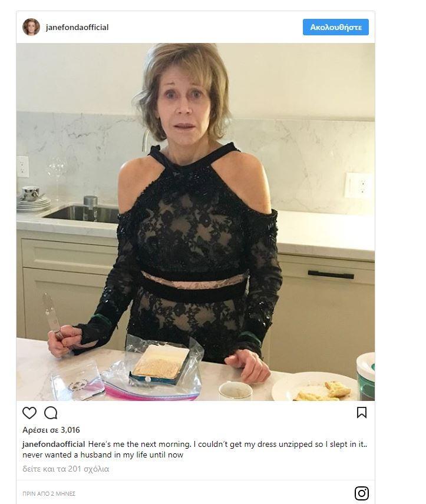Open Instagram via the camera logo
The image size is (426, 504).
click(362, 493)
